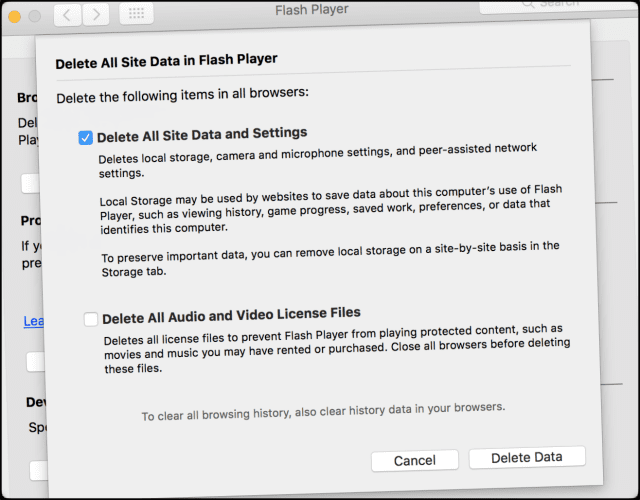This screenshot has height=500, width=640.
Task: Click the Cancel button
Action: [415, 460]
